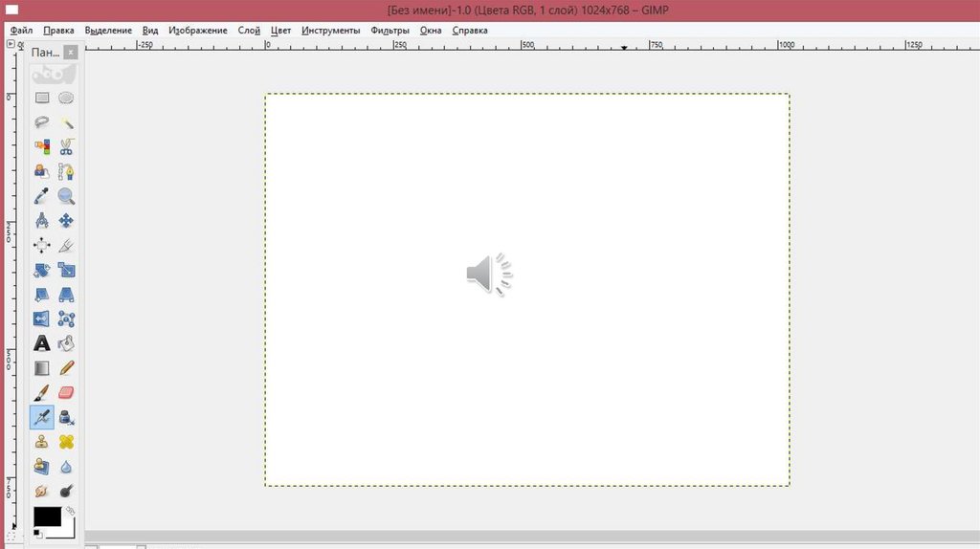Open the Файл menu
Screen dimensions: 980x549
(x=21, y=31)
